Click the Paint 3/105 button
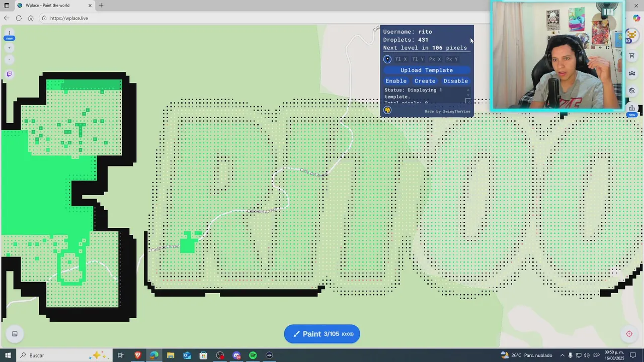 (x=322, y=334)
